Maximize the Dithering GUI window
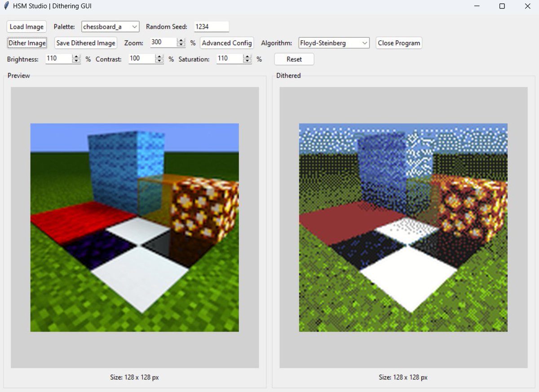This screenshot has height=392, width=539. [x=502, y=6]
